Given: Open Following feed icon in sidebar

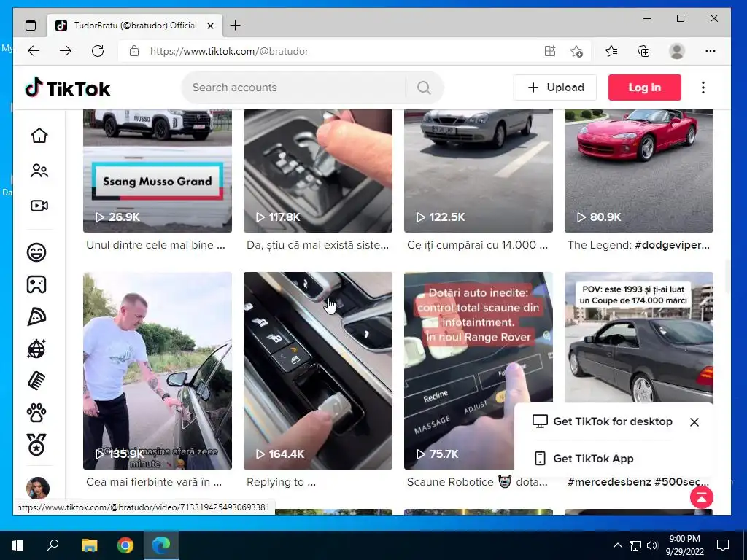Looking at the screenshot, I should 39,171.
